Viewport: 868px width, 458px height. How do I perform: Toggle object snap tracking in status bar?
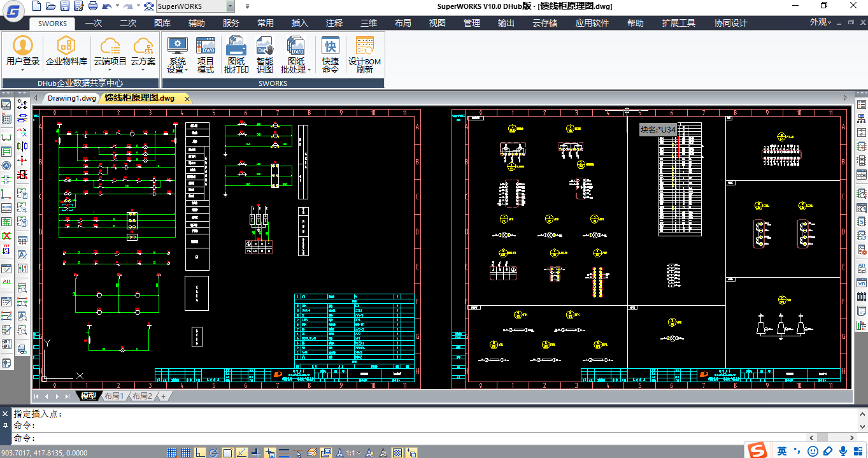[x=242, y=452]
